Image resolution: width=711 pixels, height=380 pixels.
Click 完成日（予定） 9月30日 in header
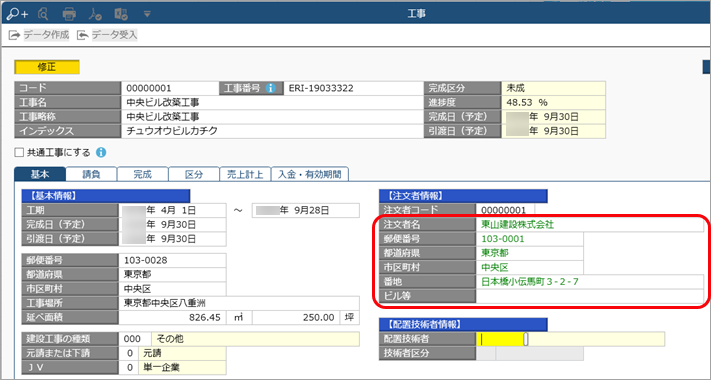pos(553,117)
